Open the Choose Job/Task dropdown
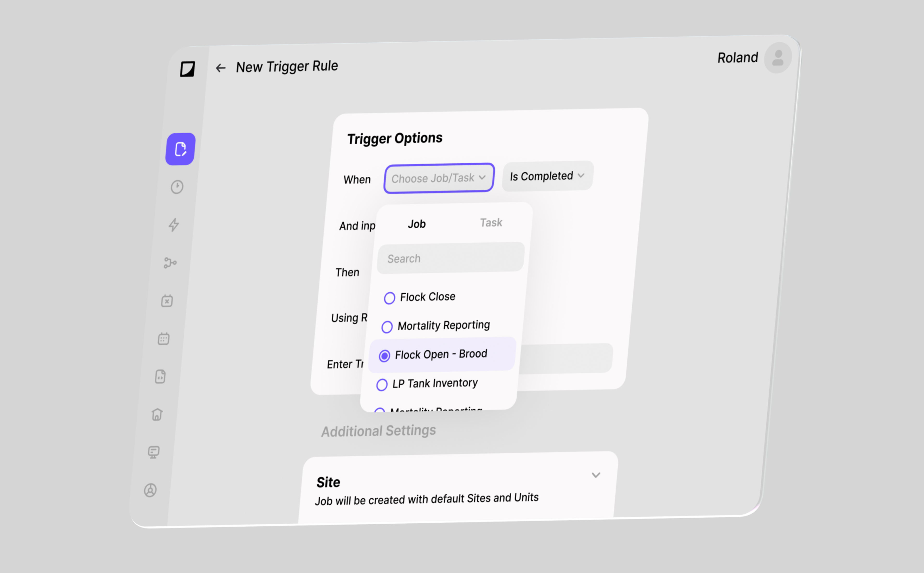The width and height of the screenshot is (924, 573). (439, 178)
